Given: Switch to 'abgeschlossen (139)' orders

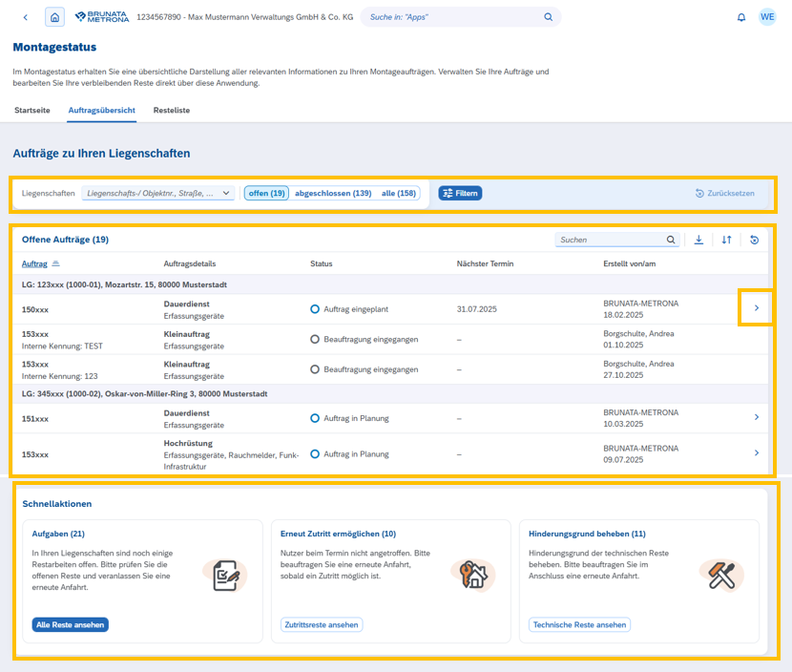Looking at the screenshot, I should point(333,193).
